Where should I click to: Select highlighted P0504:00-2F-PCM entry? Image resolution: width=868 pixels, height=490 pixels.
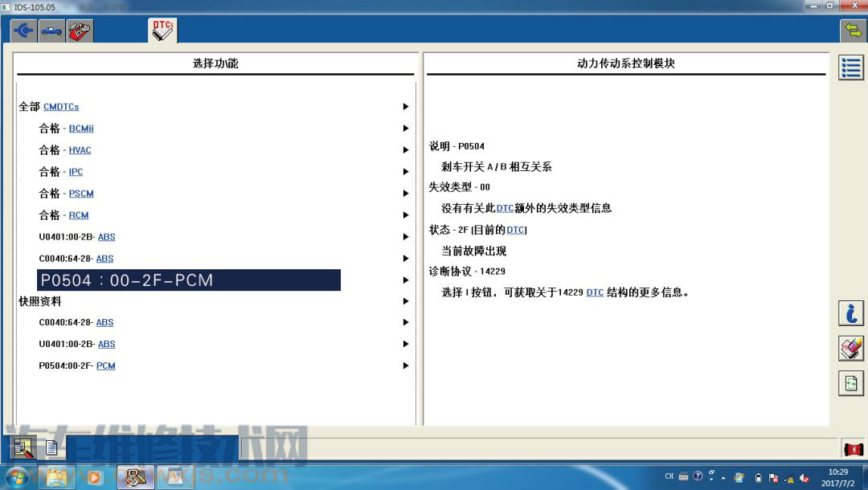(189, 280)
